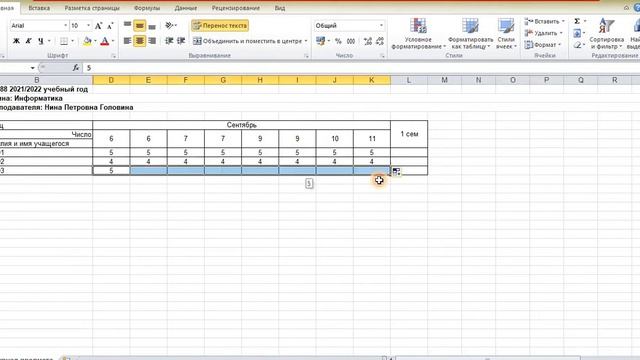The width and height of the screenshot is (640, 360).
Task: Decrease indent in cell
Action: click(x=169, y=41)
